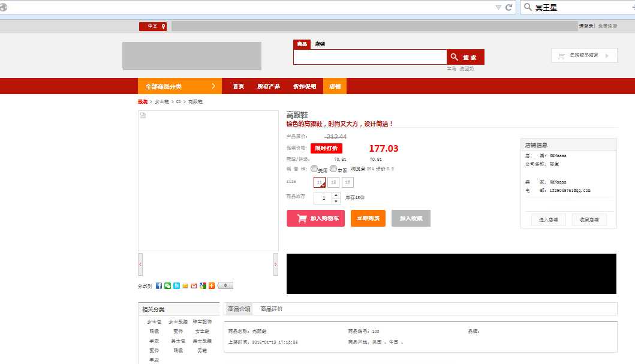Click the struck-through original price 212.44
Image resolution: width=635 pixels, height=364 pixels.
336,137
